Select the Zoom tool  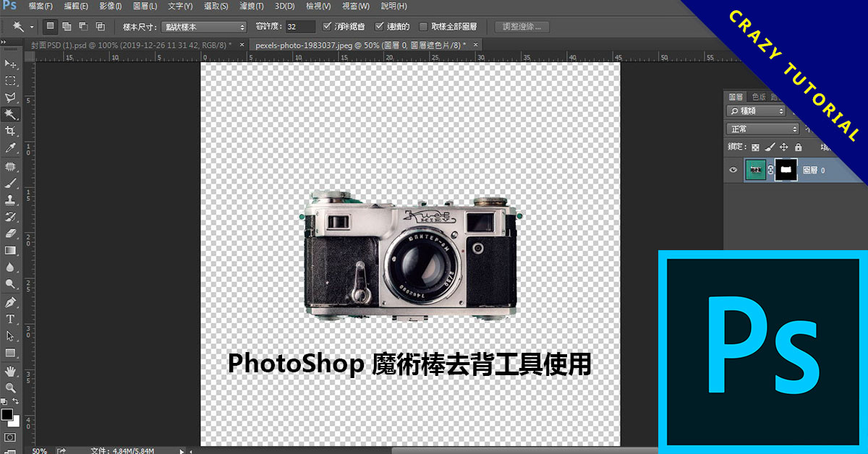[10, 387]
